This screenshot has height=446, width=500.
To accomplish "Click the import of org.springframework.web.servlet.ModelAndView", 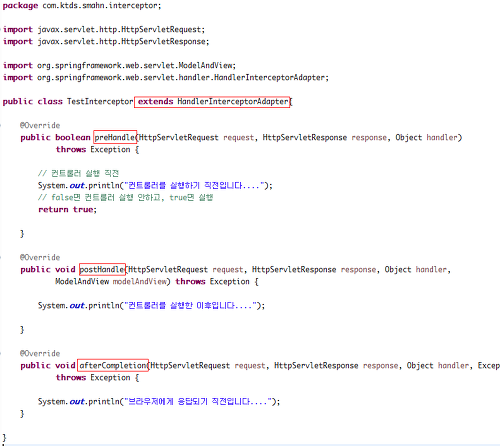I will pos(119,65).
